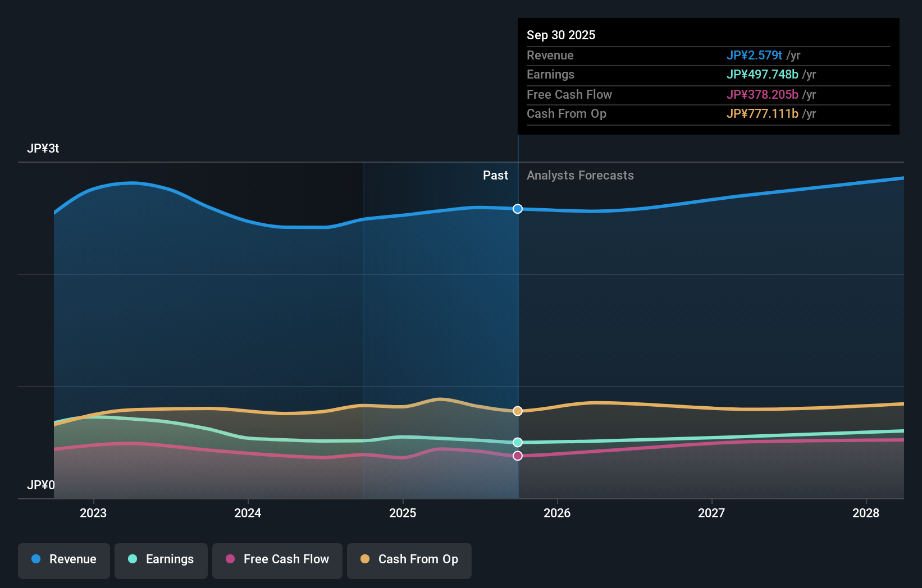Image resolution: width=922 pixels, height=588 pixels.
Task: Click the orange Cash From Op chart marker
Action: (517, 411)
